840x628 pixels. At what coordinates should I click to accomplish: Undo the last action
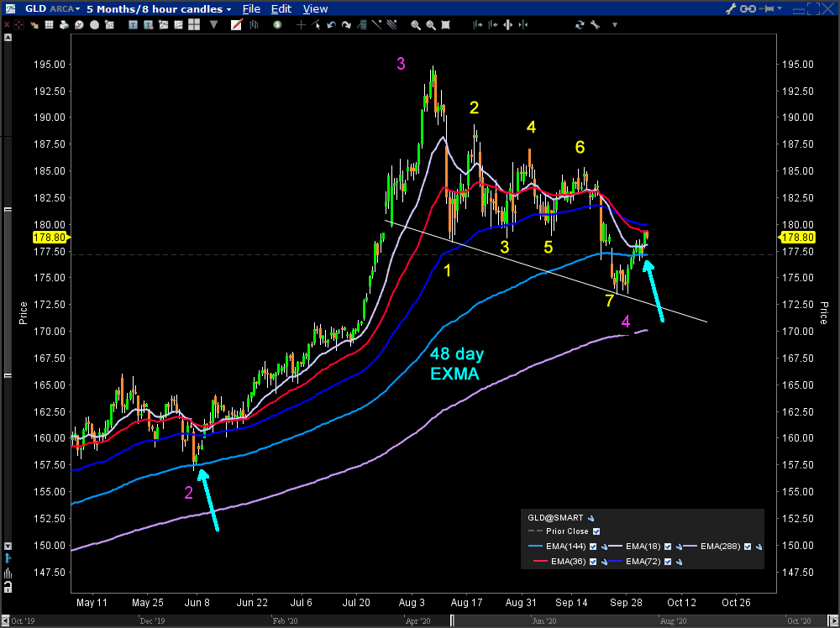click(331, 24)
